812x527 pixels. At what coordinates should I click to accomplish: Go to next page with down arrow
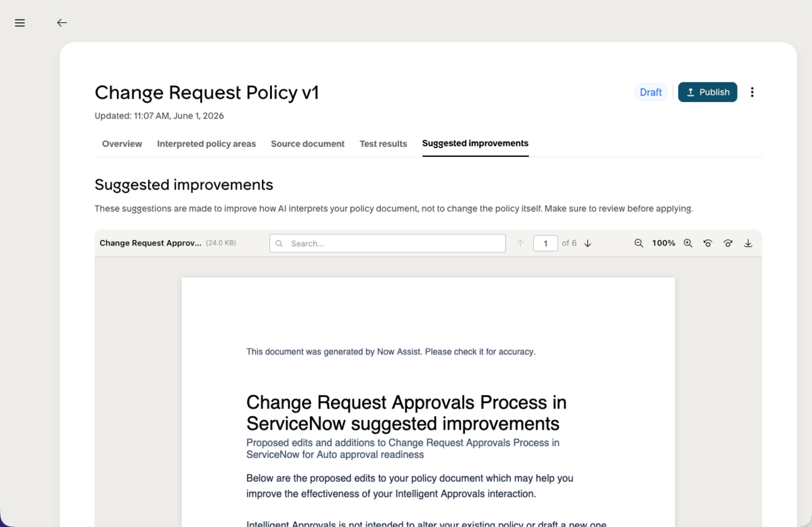[587, 244]
